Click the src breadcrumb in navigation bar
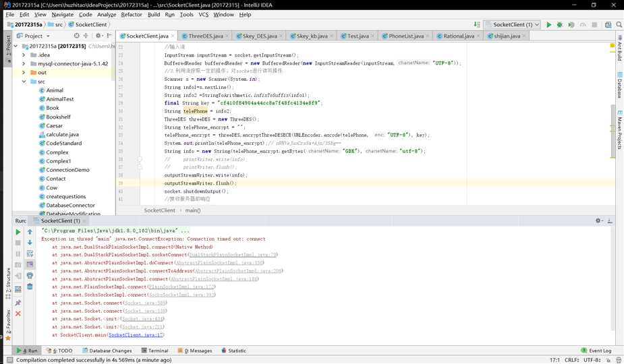This screenshot has height=364, width=624. pos(56,25)
